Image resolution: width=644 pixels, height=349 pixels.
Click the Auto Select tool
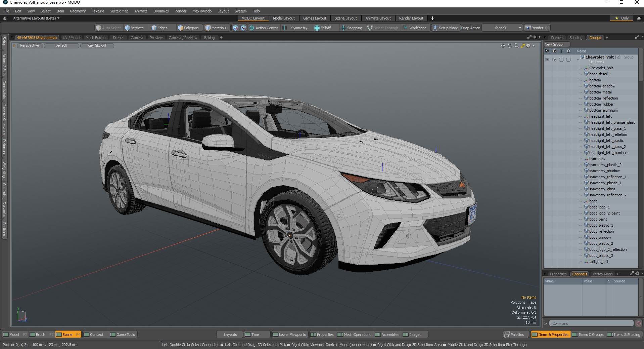pos(108,28)
